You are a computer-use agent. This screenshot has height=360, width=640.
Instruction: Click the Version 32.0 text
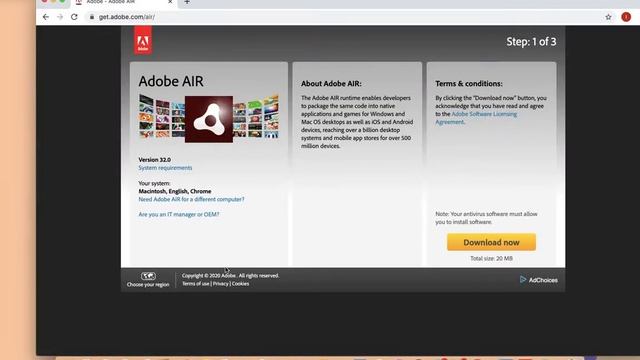(x=154, y=160)
